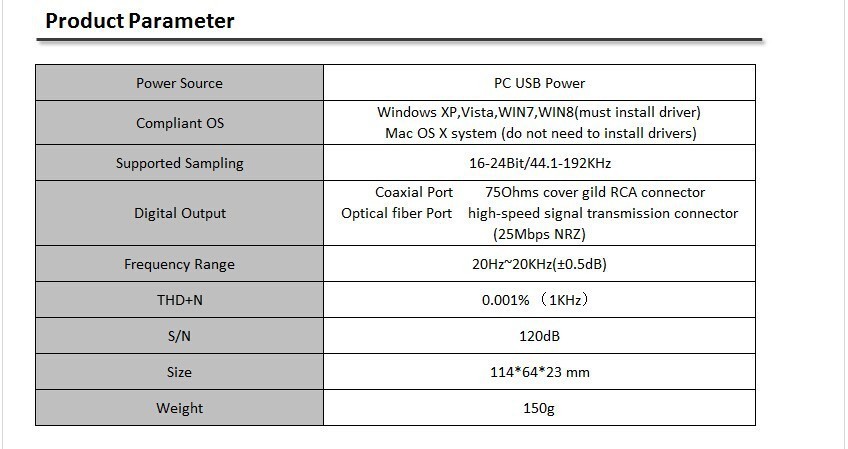The image size is (848, 449).
Task: Click the Optical fiber Port text
Action: [396, 214]
